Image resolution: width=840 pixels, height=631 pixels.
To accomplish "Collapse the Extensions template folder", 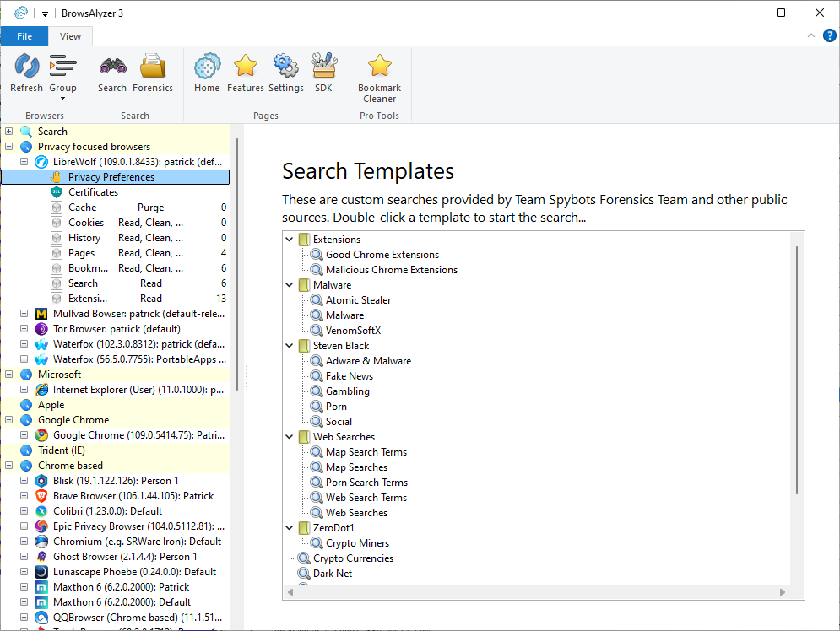I will click(x=290, y=240).
